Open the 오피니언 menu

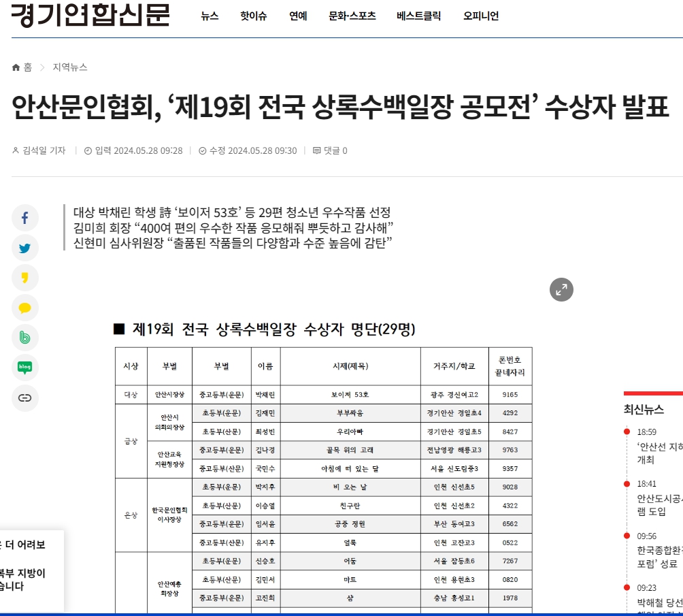481,16
